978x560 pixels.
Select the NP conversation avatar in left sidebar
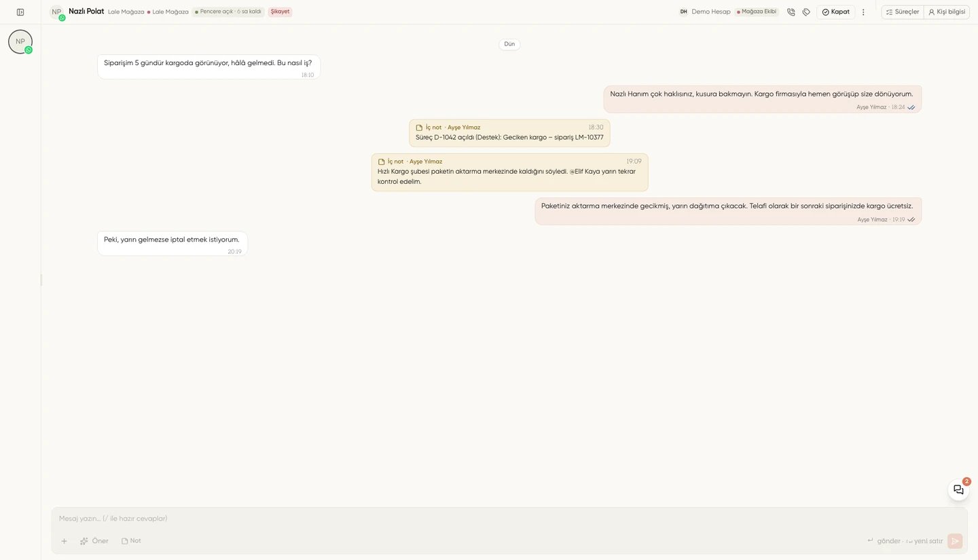[20, 42]
